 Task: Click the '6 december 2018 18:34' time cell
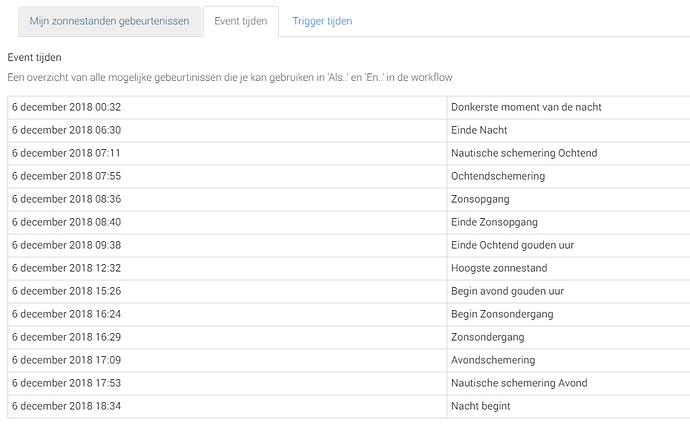[66, 406]
